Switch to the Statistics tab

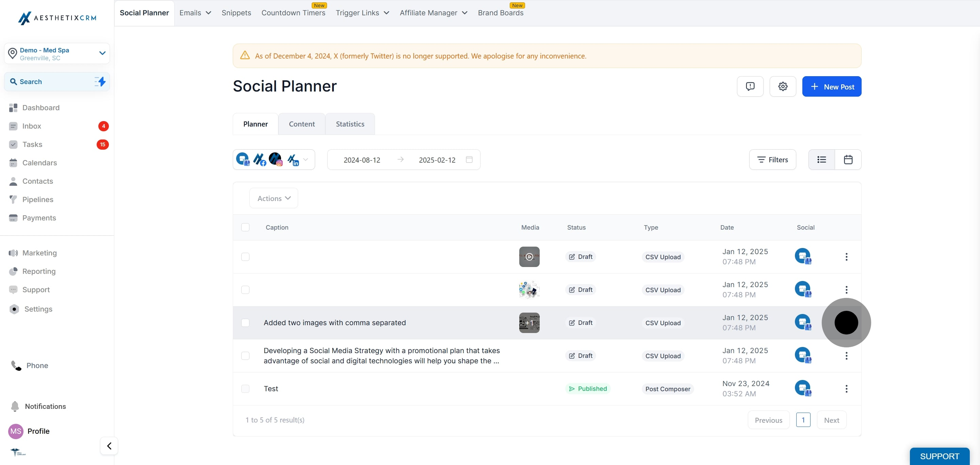point(349,124)
